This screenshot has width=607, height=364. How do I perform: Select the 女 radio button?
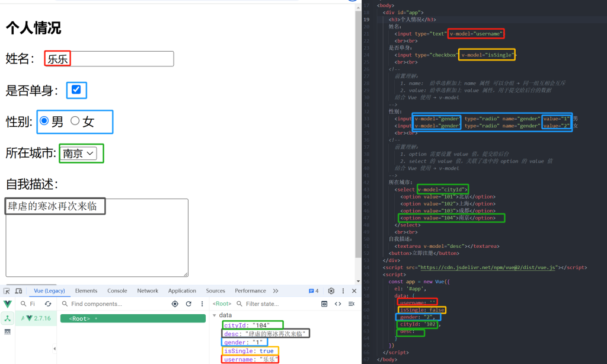coord(75,121)
